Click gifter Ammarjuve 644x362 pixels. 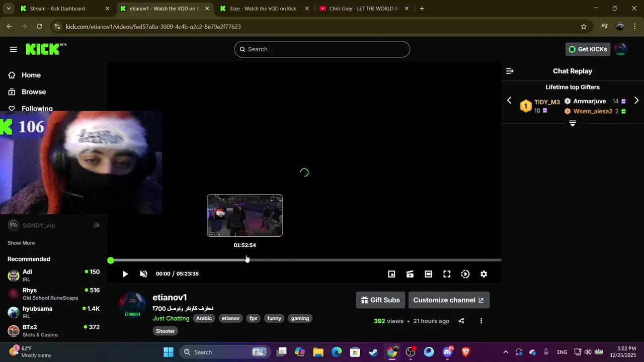tap(590, 101)
